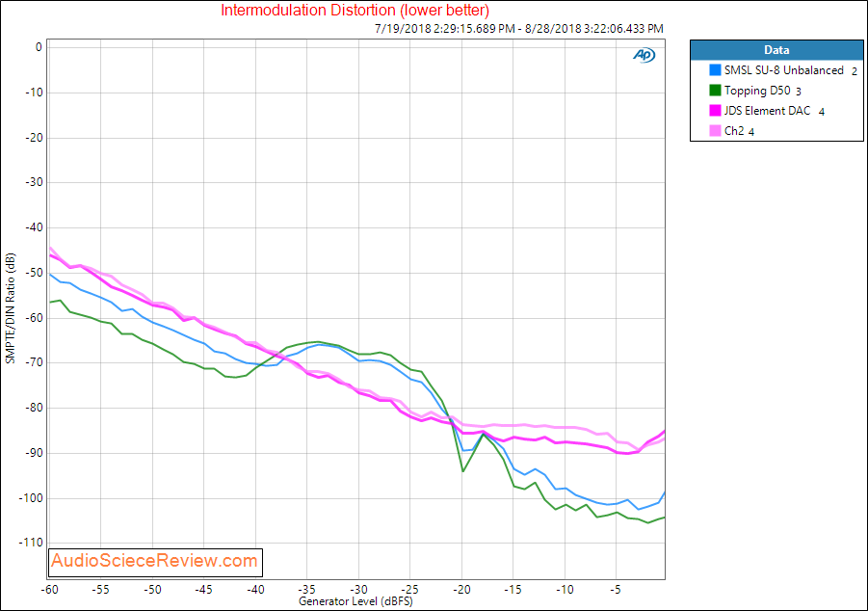This screenshot has height=611, width=868.
Task: Click the number 2 beside SMSL SU-8 Unbalanced
Action: pos(855,71)
